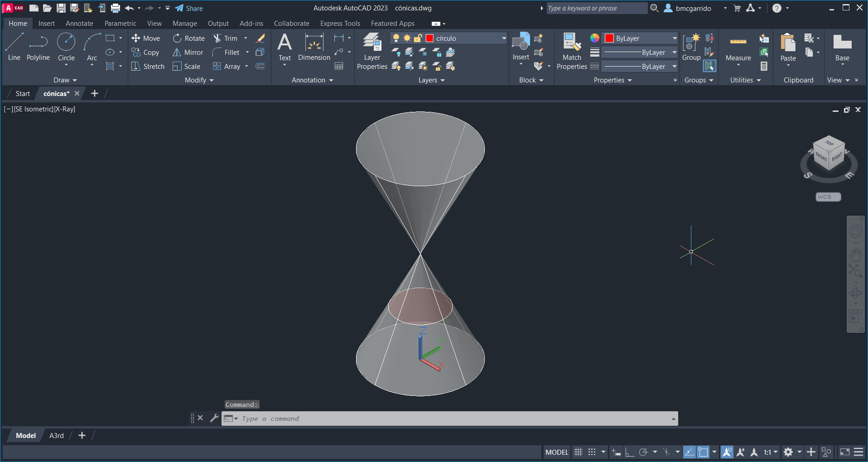Image resolution: width=868 pixels, height=462 pixels.
Task: Open the Insert ribbon tab
Action: pos(47,24)
